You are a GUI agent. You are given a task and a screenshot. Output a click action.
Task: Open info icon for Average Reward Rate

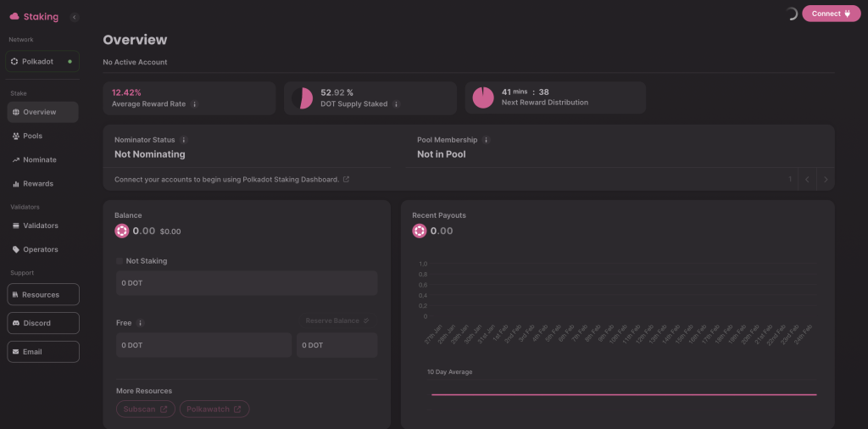[x=194, y=103]
